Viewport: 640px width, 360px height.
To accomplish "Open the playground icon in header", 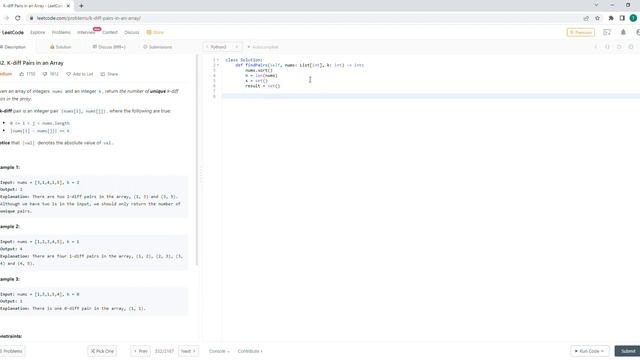I will (x=607, y=32).
